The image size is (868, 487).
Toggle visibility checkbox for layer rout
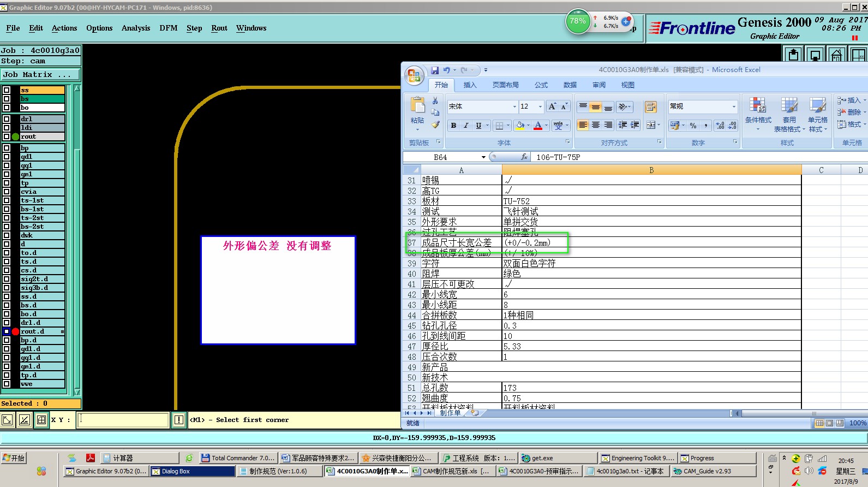coord(7,136)
